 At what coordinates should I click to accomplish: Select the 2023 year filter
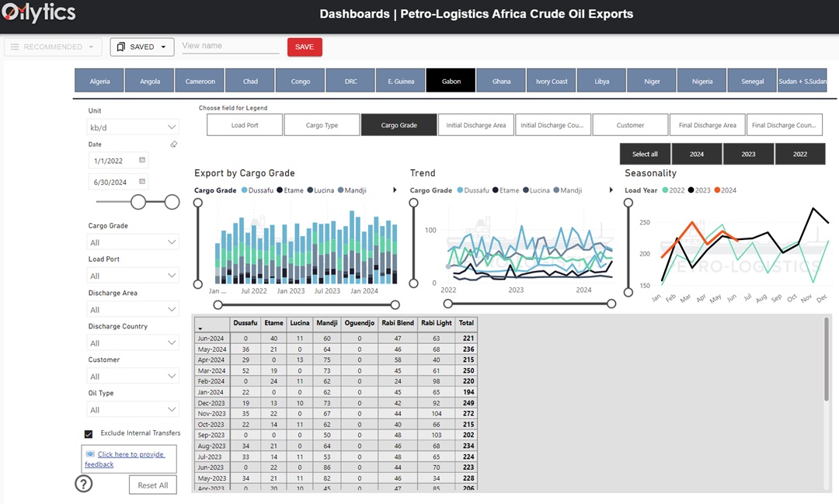coord(748,154)
